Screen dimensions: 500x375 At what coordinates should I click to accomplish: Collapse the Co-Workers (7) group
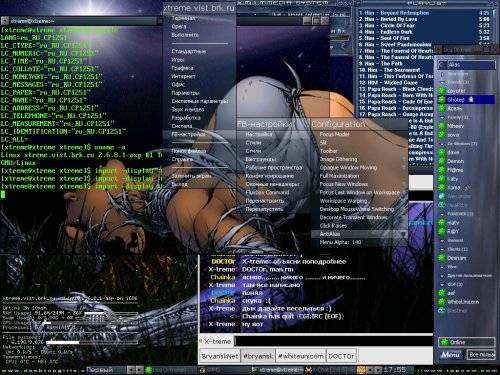pos(442,144)
